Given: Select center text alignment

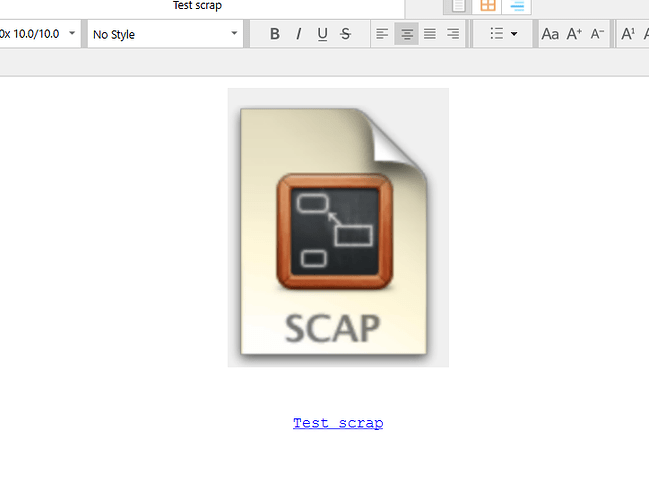Looking at the screenshot, I should [x=406, y=34].
